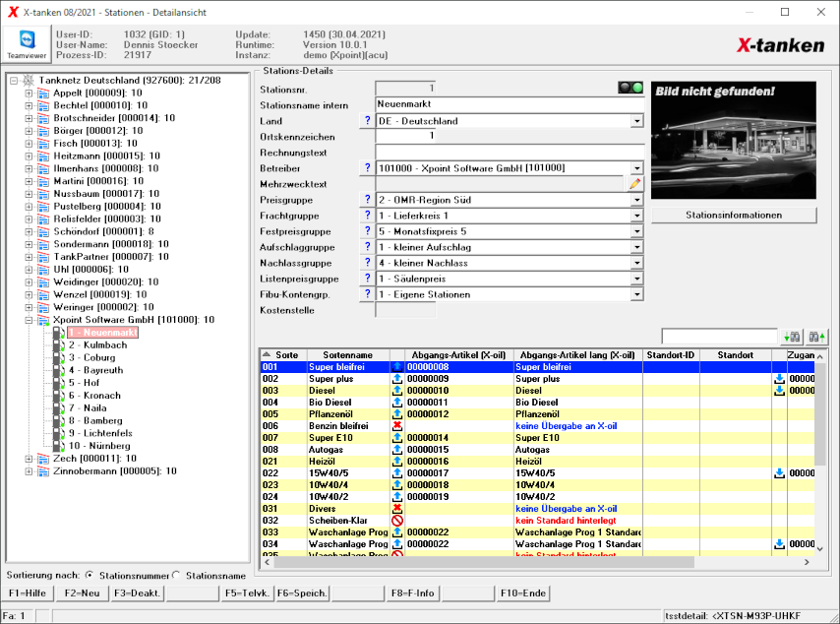Click the question mark help beside Nachlassgruppe
Image resolution: width=840 pixels, height=624 pixels.
coord(367,263)
